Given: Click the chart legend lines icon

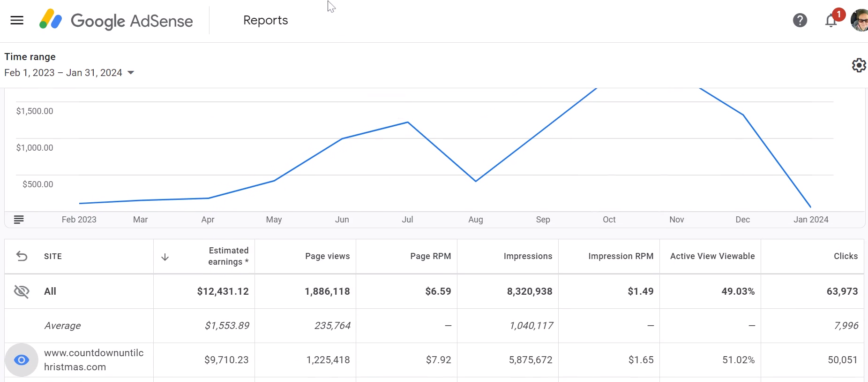Looking at the screenshot, I should point(19,219).
